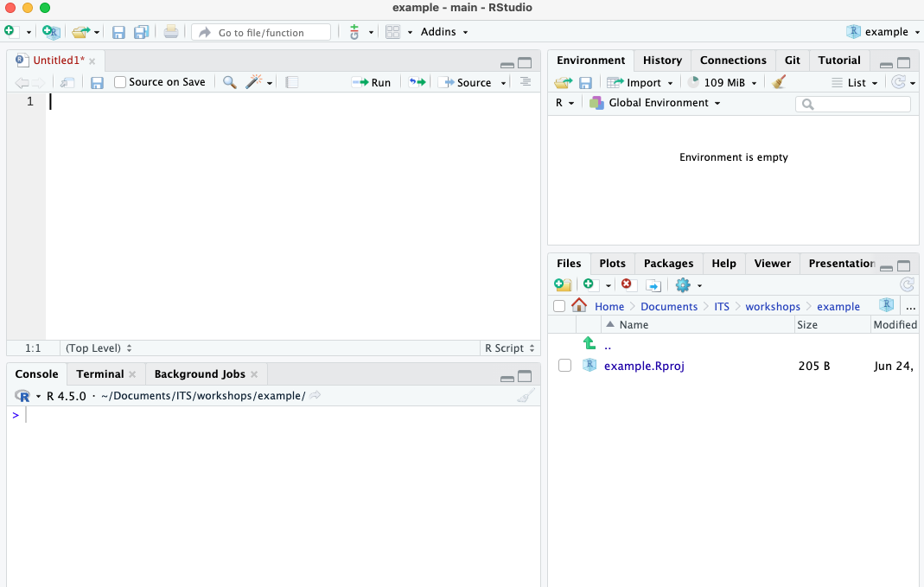Viewport: 924px width, 587px height.
Task: Tick the checkbox next to example.Rproj
Action: [x=564, y=366]
